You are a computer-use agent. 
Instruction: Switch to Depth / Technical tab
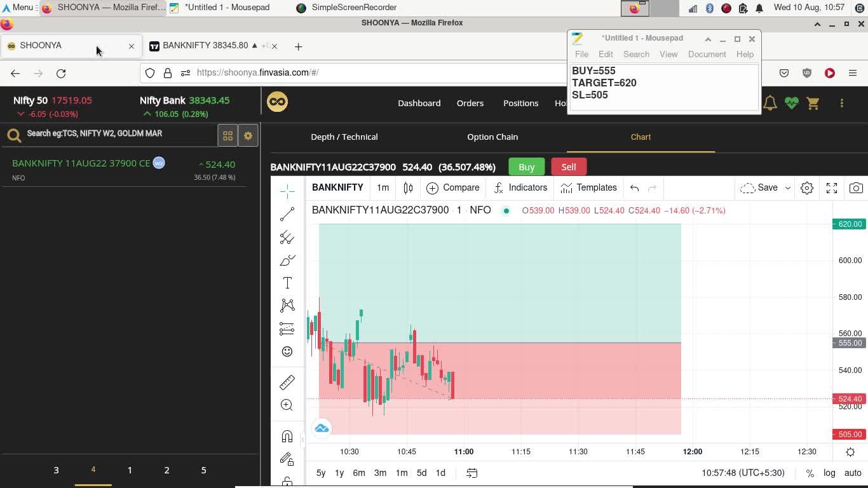pos(344,137)
